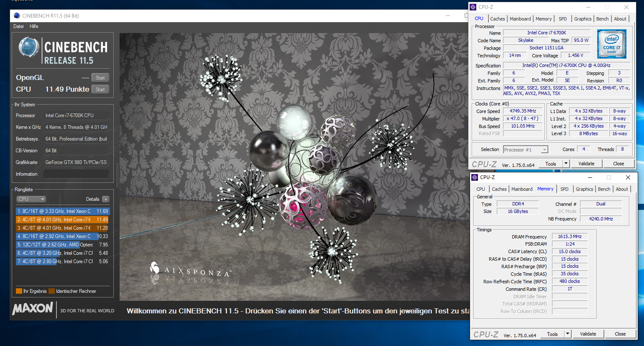Click Core Voltage value 1.456 V
The image size is (644, 346).
[575, 56]
